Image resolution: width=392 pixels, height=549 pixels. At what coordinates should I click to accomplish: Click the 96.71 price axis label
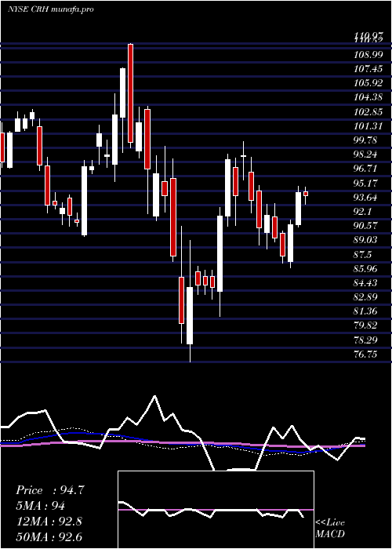365,169
